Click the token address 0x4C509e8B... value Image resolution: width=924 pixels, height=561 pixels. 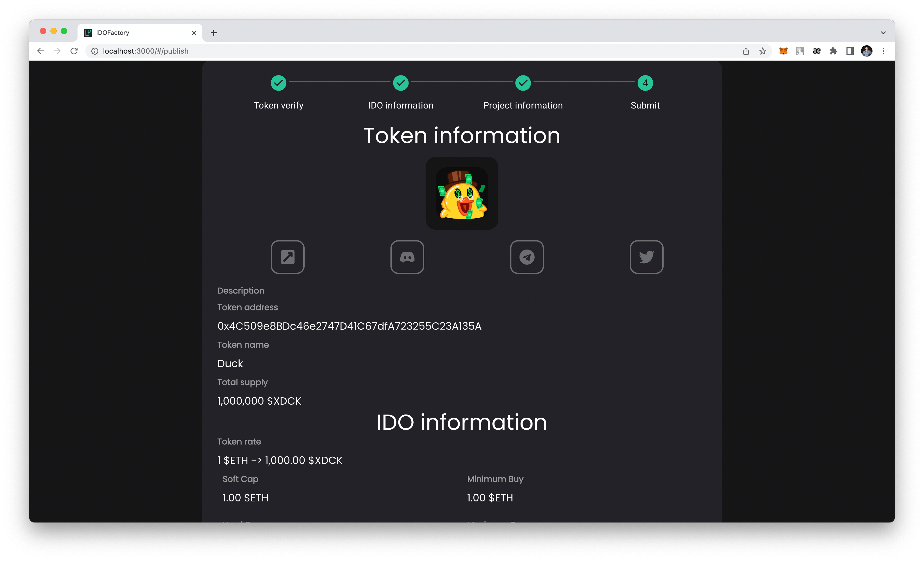pos(350,326)
